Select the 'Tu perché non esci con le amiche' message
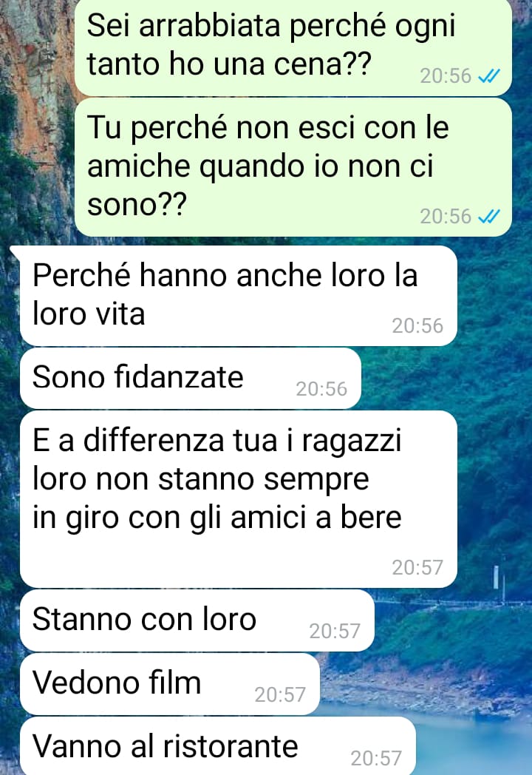The width and height of the screenshot is (532, 775). 293,167
